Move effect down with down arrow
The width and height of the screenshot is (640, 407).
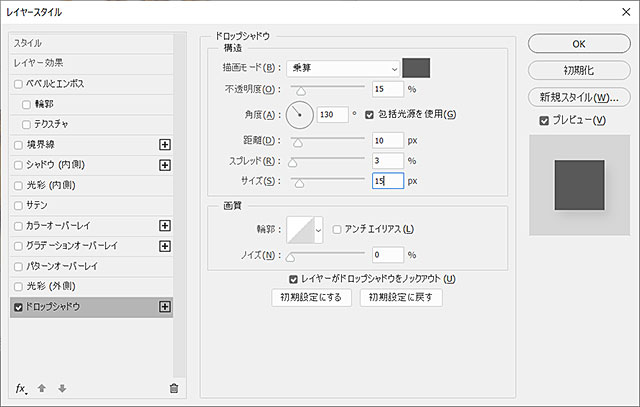pos(62,388)
